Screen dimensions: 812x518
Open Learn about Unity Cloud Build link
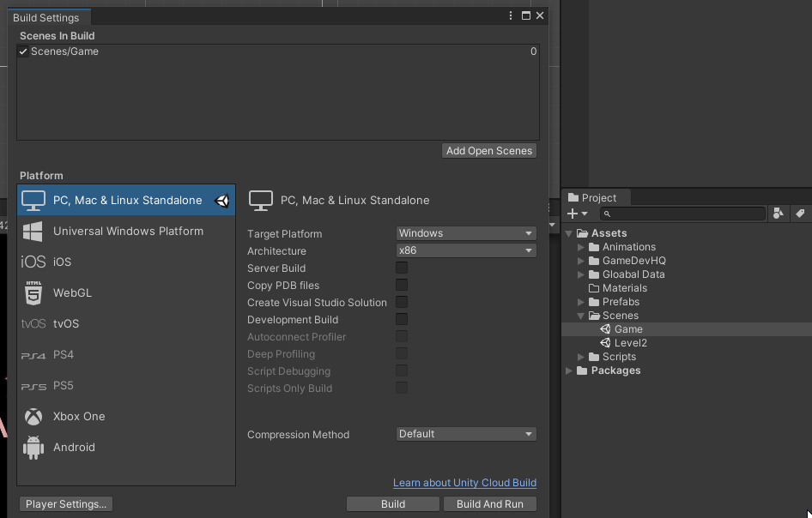464,483
